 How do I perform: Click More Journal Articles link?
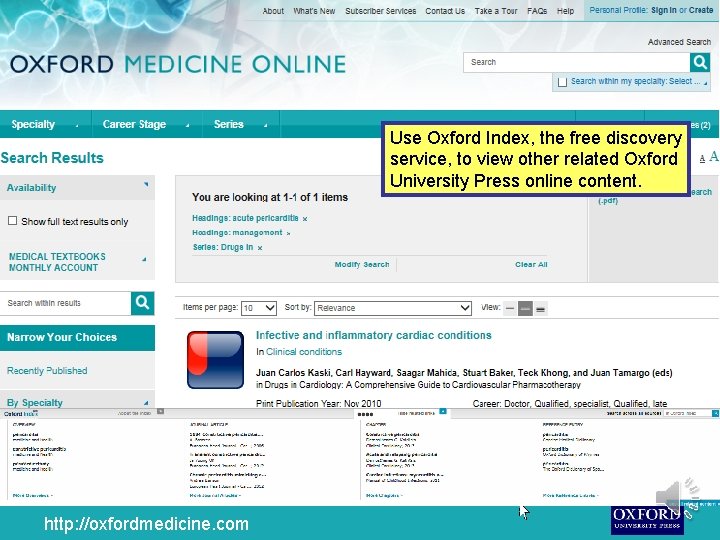(x=215, y=495)
